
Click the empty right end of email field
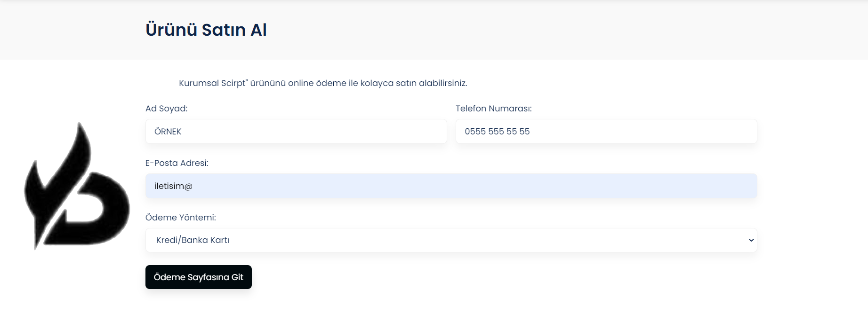[x=706, y=186]
